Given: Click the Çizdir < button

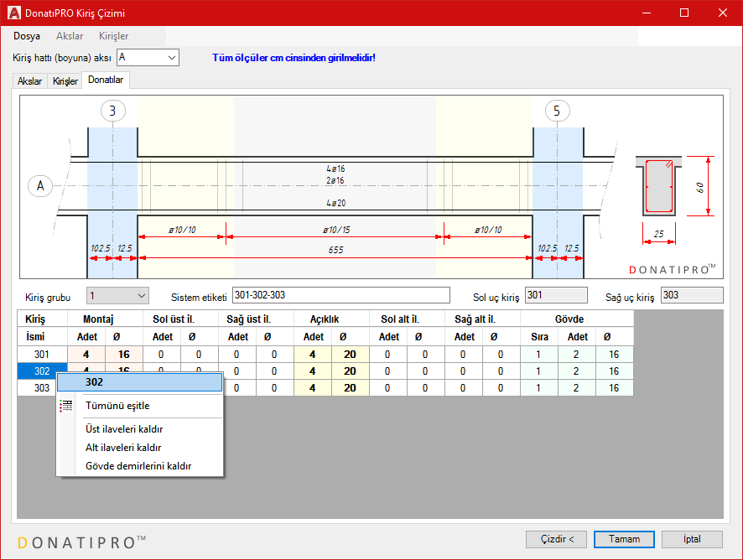Looking at the screenshot, I should tap(556, 539).
